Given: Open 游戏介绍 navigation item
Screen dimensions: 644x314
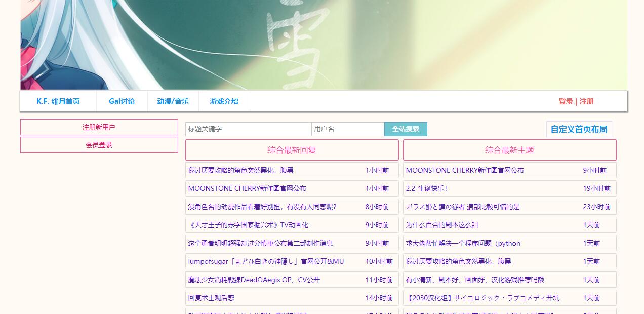Looking at the screenshot, I should click(224, 101).
